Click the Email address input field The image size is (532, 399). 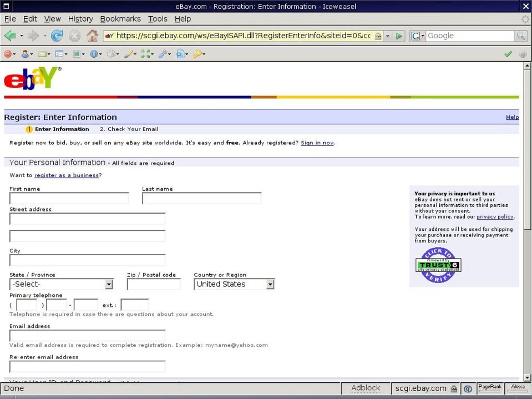pos(87,336)
